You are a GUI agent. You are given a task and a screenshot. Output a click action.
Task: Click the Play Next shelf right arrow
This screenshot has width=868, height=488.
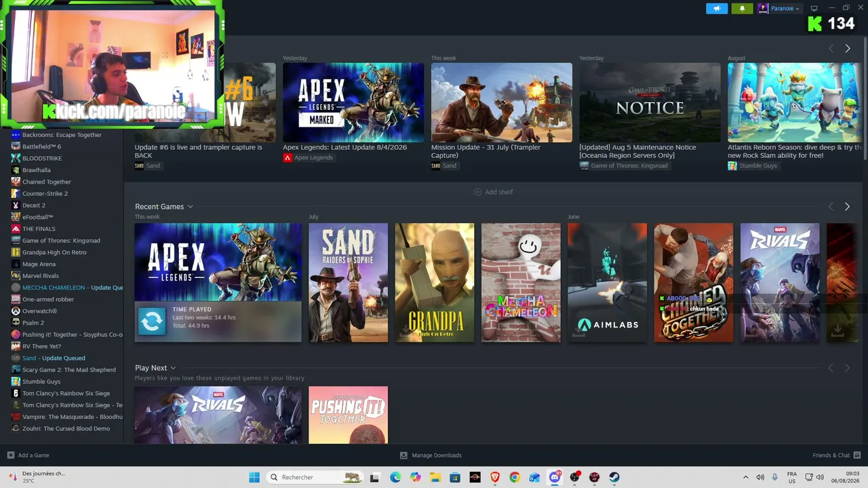847,368
